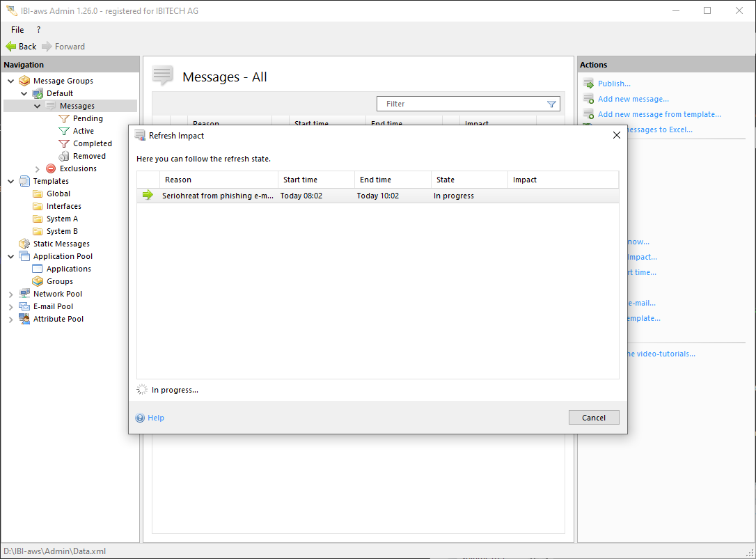Expand the Exclusions tree node
This screenshot has width=756, height=559.
pos(38,168)
